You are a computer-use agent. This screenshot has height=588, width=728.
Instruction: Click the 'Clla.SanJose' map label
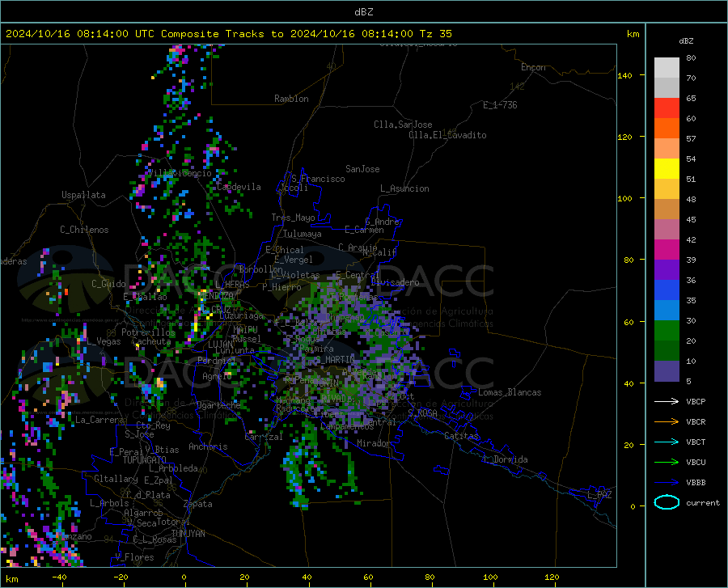point(403,125)
